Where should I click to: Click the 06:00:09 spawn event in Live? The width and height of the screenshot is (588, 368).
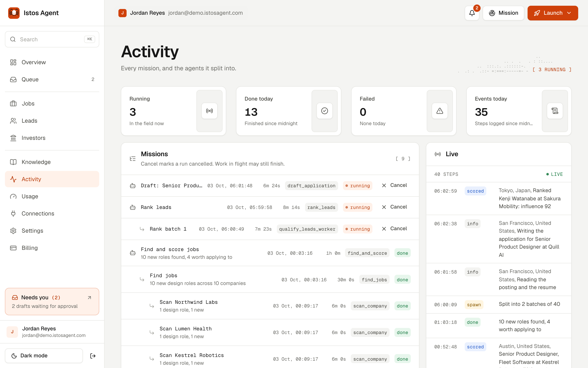[x=499, y=304]
